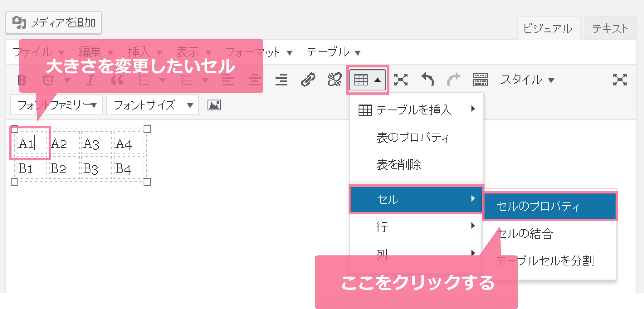Image resolution: width=644 pixels, height=309 pixels.
Task: Open the スタイル dropdown
Action: 527,80
